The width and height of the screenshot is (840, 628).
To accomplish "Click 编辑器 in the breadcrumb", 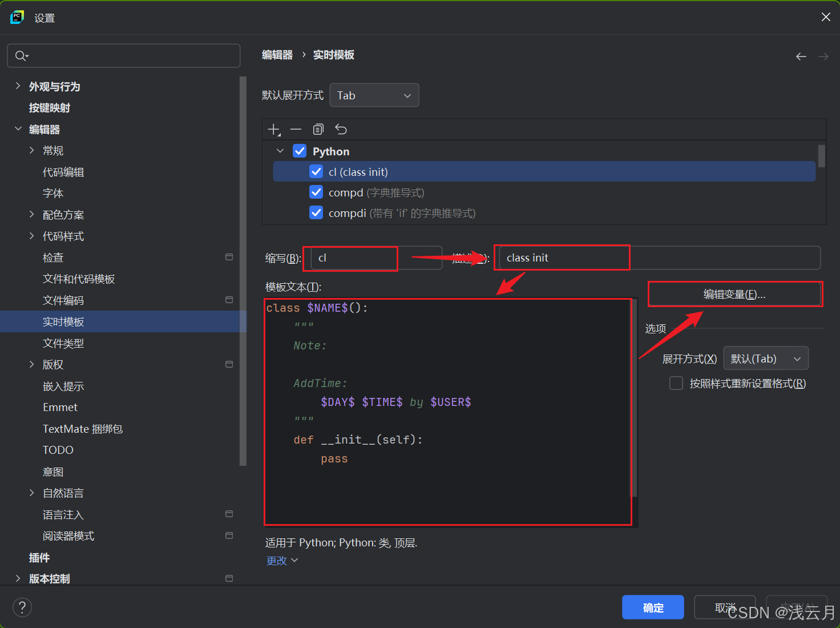I will point(277,55).
